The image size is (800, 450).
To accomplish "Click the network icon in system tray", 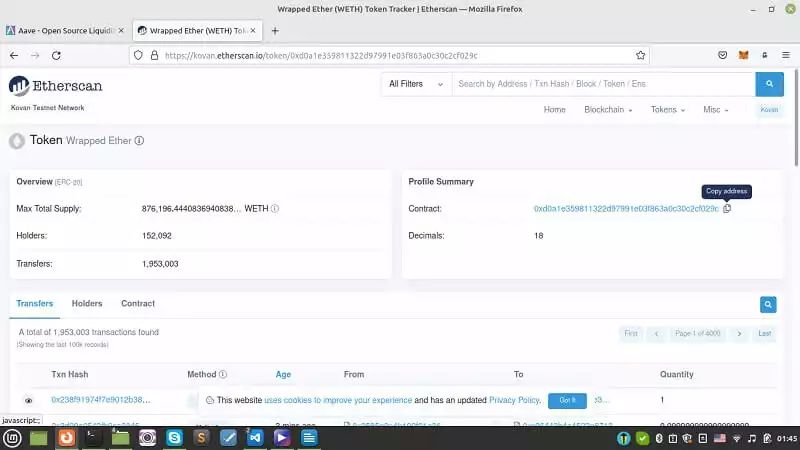I will pos(736,438).
